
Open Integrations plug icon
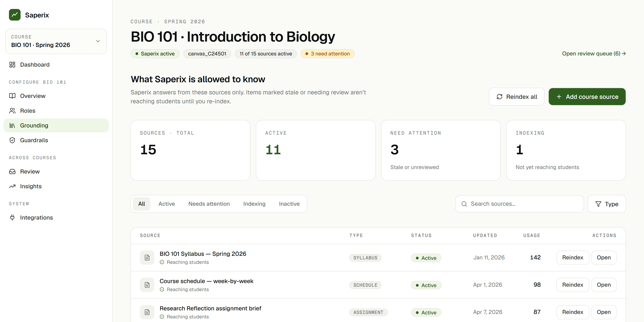coord(12,218)
